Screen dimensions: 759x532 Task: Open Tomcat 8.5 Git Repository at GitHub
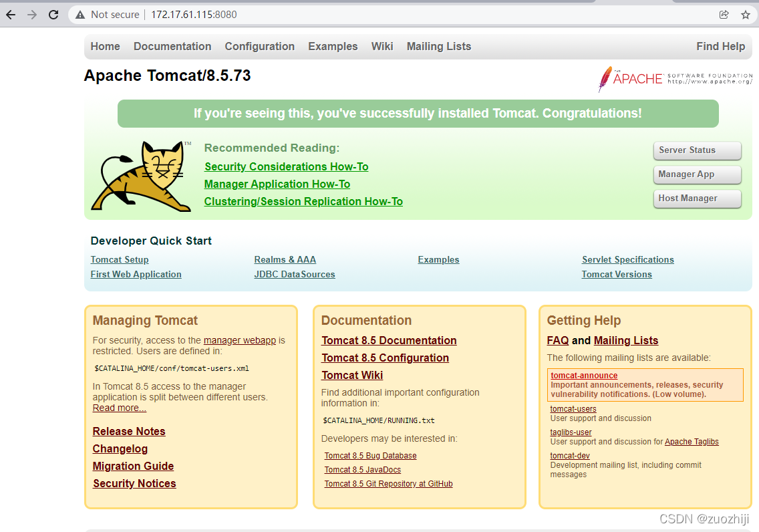(389, 484)
